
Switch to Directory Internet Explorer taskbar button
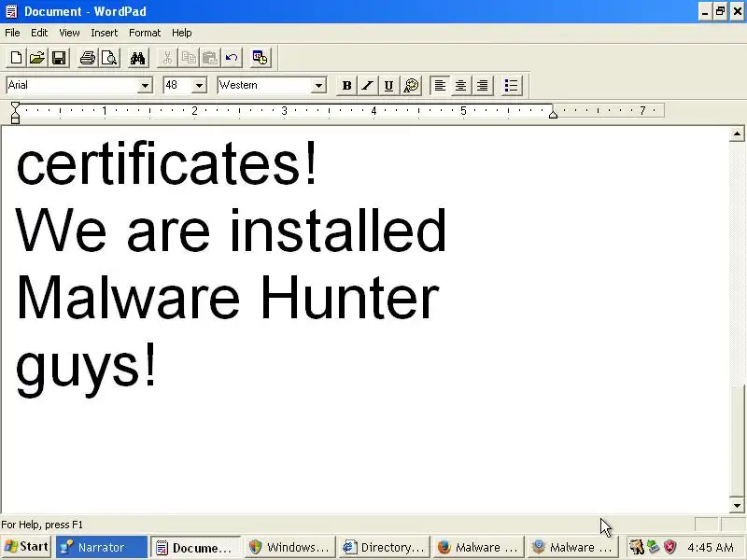[385, 547]
